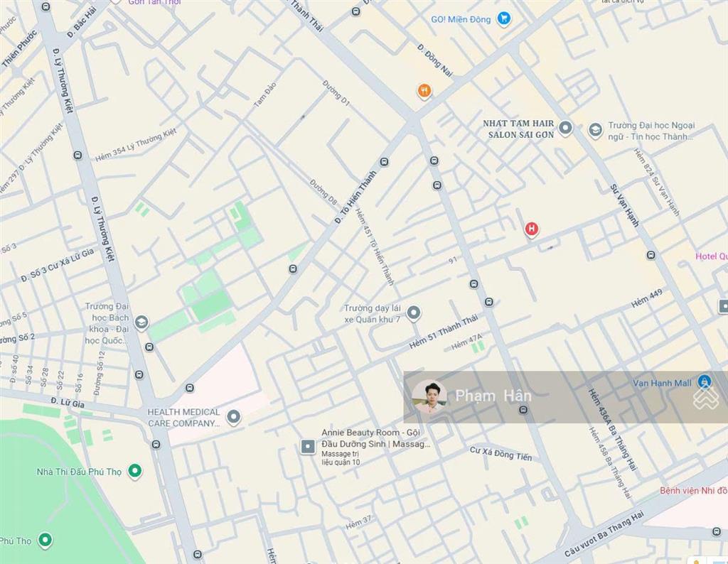Click the Cư Xá Đồng Tiến street label
728x564 pixels.
pos(500,453)
